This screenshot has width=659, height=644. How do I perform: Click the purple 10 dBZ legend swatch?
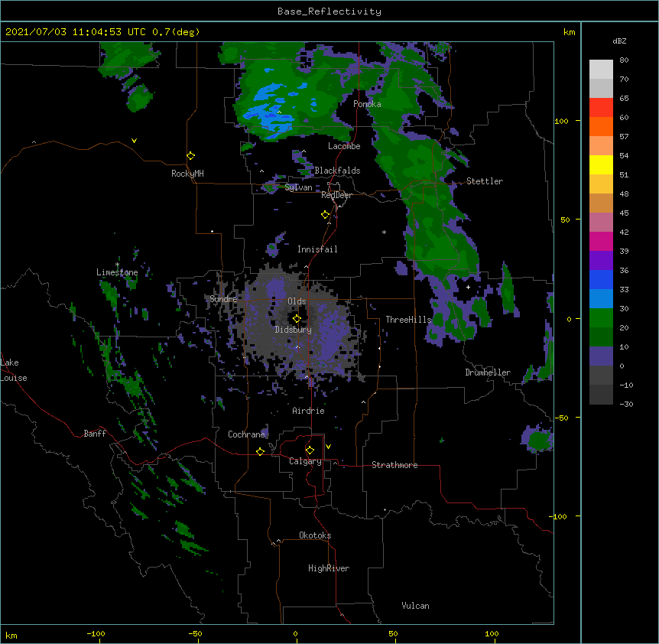click(601, 356)
